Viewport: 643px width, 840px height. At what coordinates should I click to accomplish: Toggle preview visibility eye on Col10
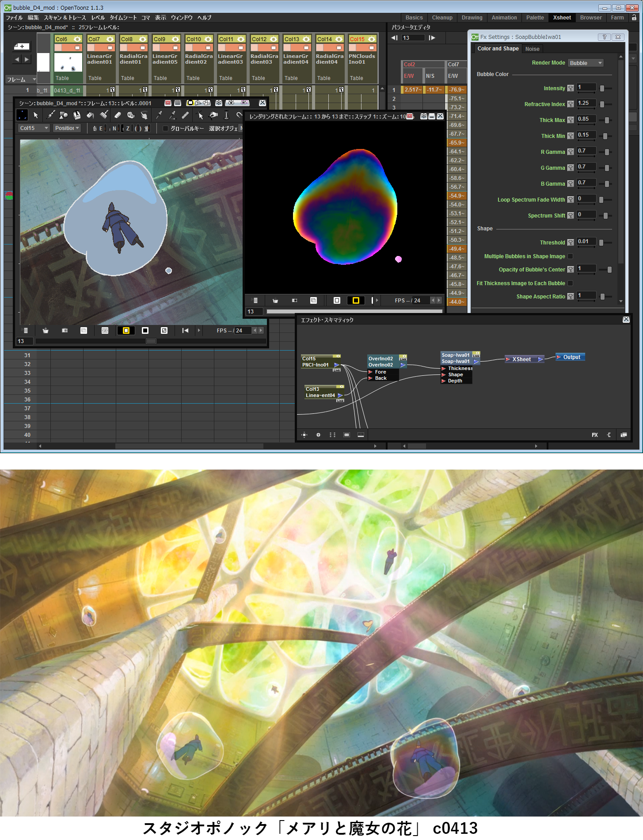(208, 39)
